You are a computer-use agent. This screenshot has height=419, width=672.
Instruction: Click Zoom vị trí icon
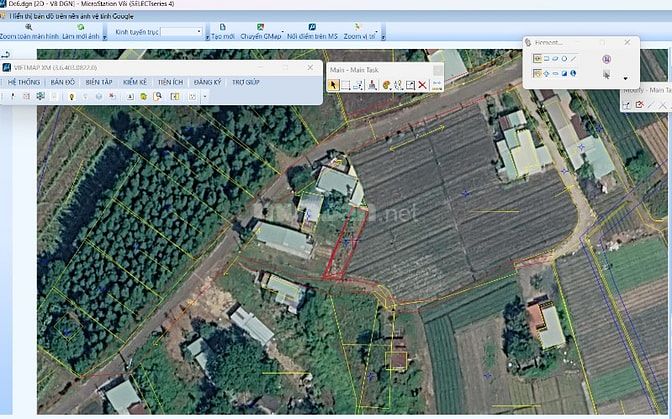(x=358, y=27)
